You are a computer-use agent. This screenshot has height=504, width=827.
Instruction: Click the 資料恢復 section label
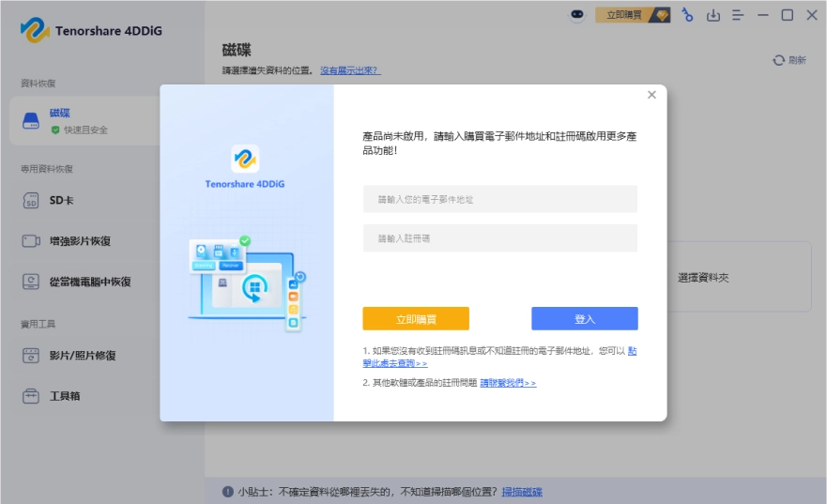(x=38, y=84)
